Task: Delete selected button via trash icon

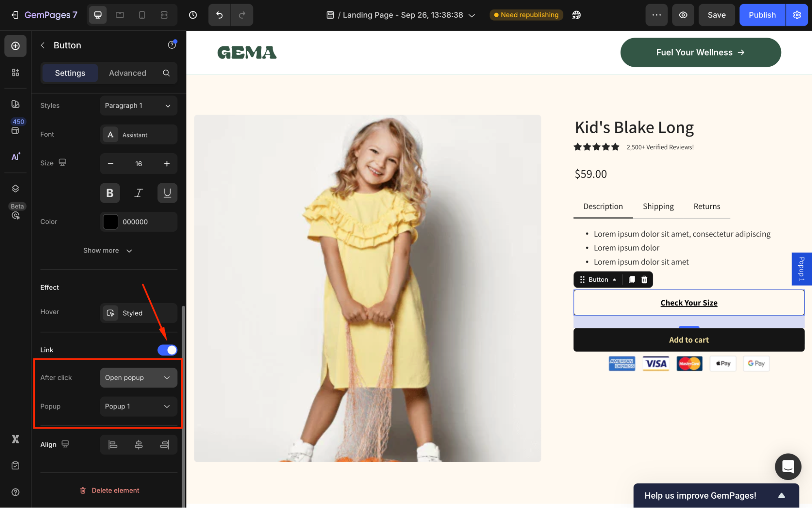Action: click(x=644, y=280)
